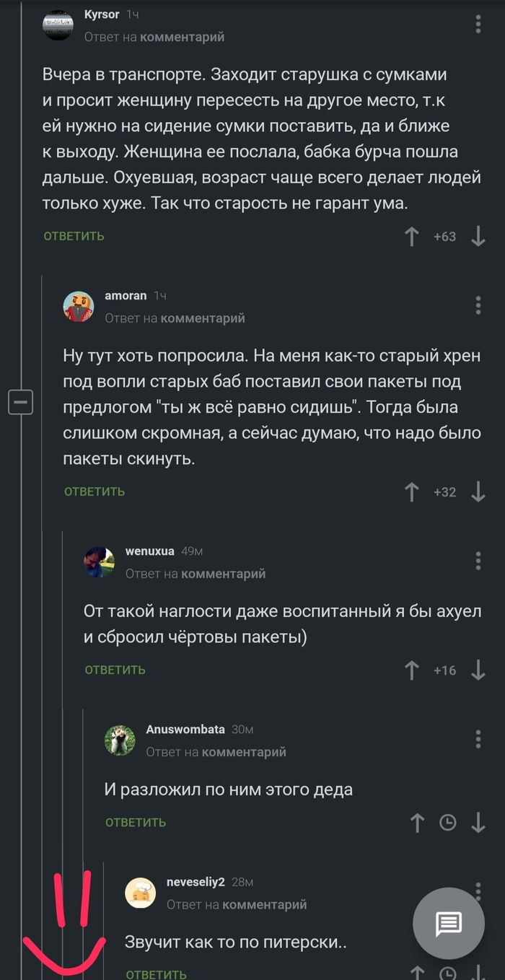The image size is (505, 980).
Task: Upvote Kyrsor's comment
Action: [x=411, y=236]
